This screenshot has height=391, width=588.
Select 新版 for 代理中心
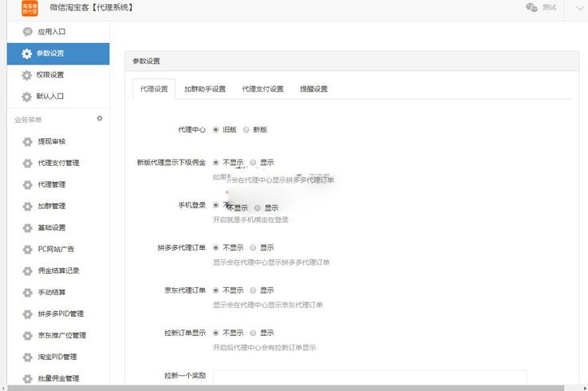point(246,129)
